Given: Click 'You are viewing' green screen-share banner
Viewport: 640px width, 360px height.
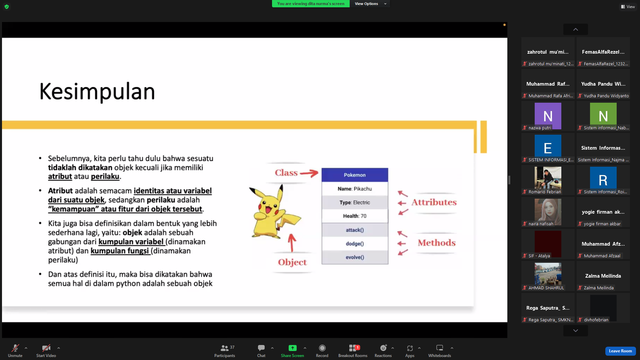Looking at the screenshot, I should 311,4.
